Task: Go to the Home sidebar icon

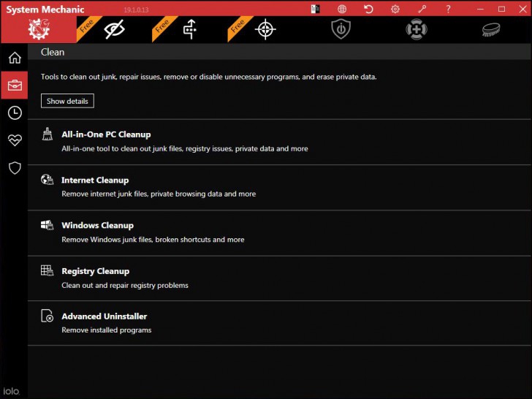Action: (15, 58)
